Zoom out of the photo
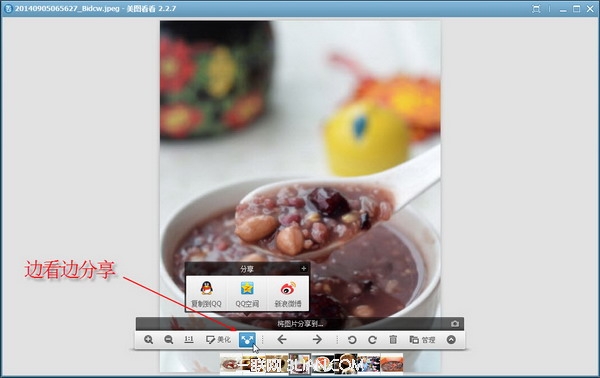Screen dimensions: 600x378 coord(168,339)
